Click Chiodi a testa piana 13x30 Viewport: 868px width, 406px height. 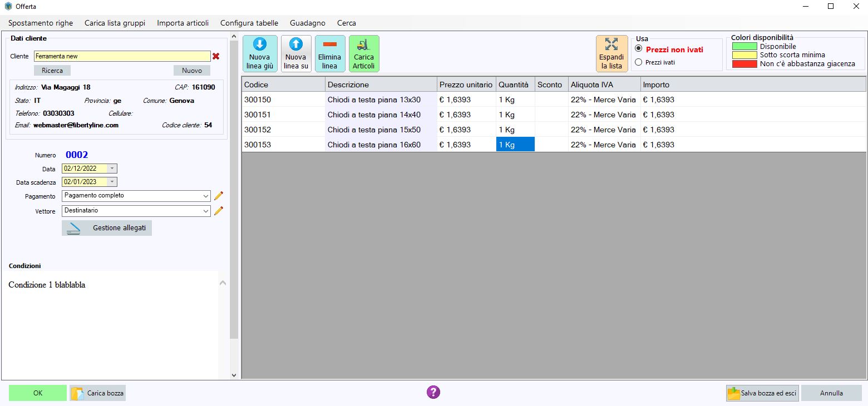(x=381, y=100)
